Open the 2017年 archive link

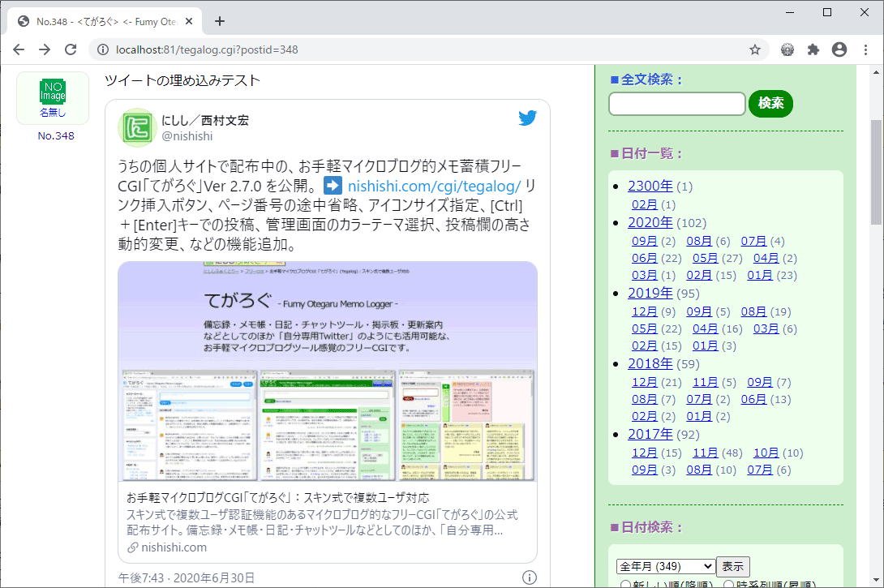pos(650,434)
